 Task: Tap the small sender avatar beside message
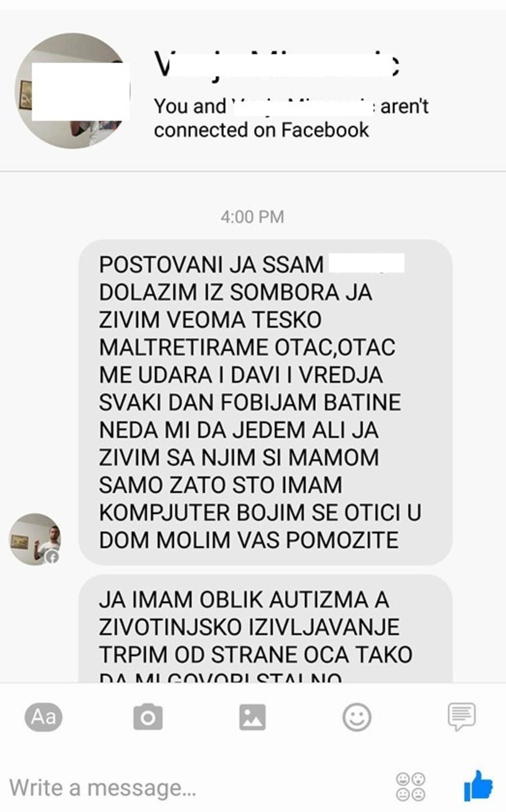coord(35,539)
